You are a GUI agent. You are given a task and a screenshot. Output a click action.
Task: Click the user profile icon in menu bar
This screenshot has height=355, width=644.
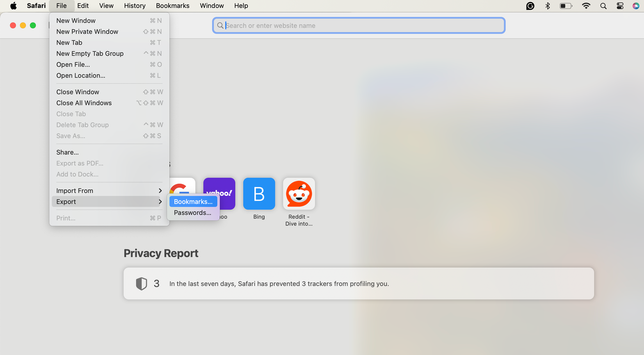pos(636,6)
